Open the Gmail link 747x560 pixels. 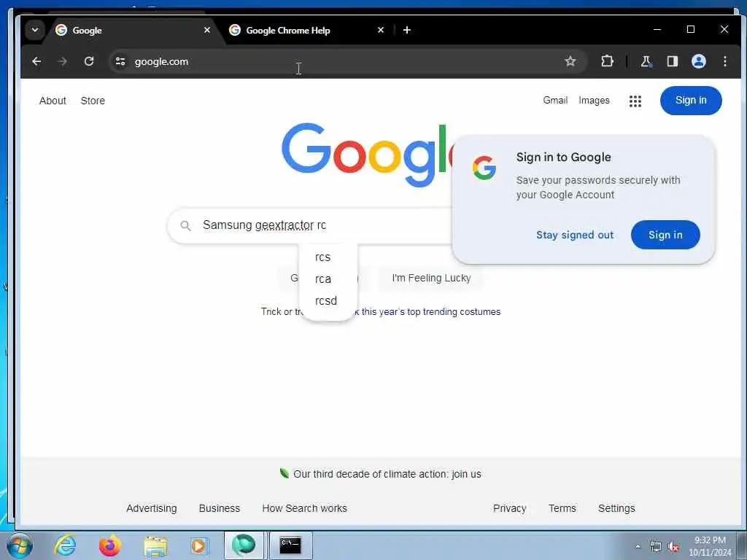[555, 101]
